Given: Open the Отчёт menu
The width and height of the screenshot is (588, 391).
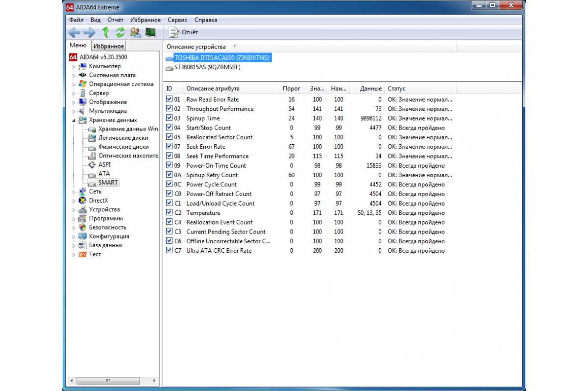Looking at the screenshot, I should 116,20.
